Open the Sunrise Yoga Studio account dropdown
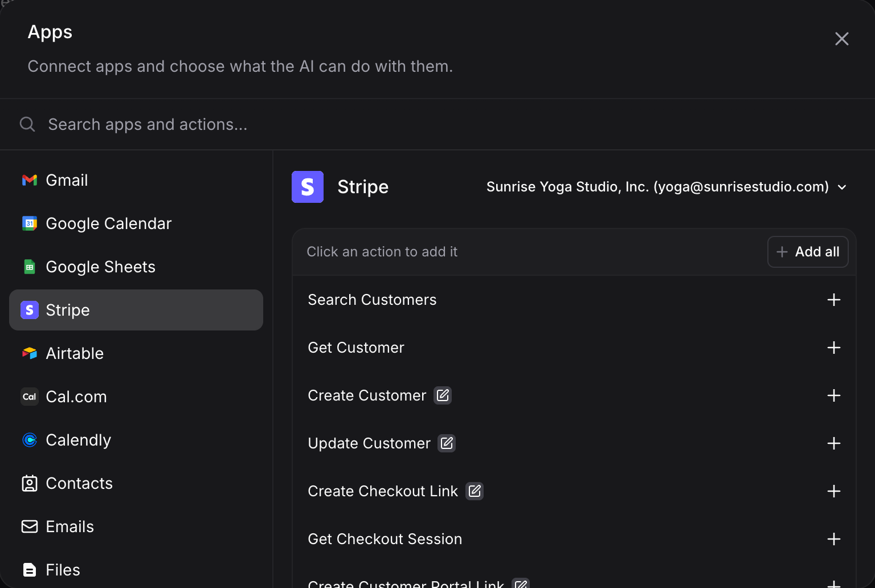This screenshot has height=588, width=875. click(667, 187)
